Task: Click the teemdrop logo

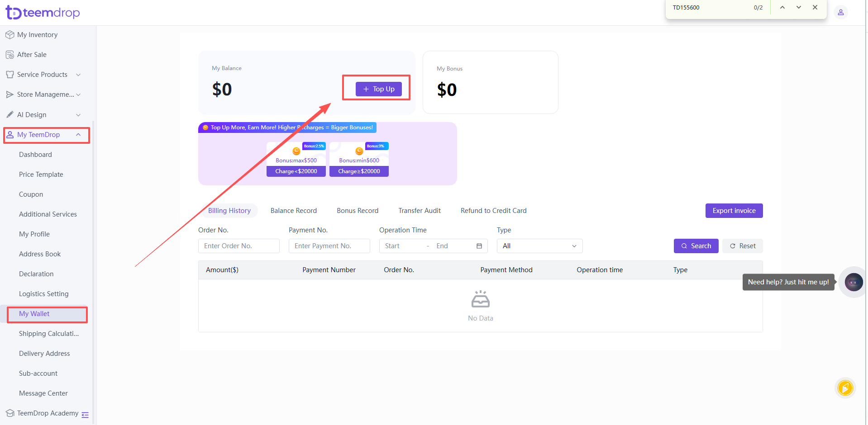Action: 43,13
